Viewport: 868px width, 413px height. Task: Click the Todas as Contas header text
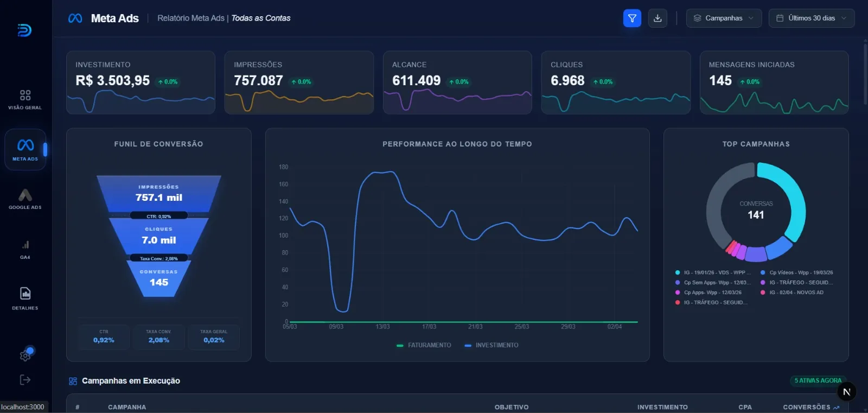[x=261, y=18]
